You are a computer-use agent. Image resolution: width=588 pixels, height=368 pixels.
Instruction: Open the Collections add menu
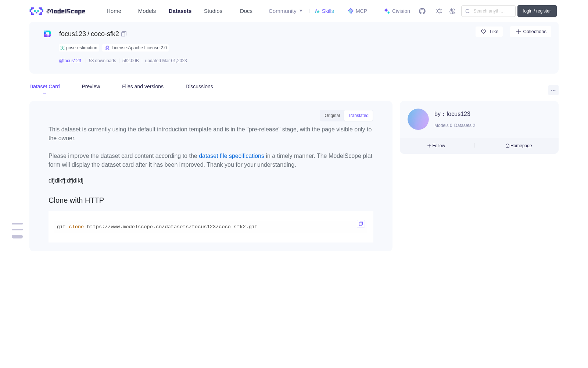pos(531,32)
